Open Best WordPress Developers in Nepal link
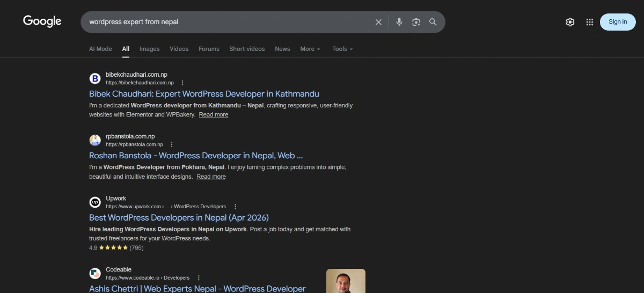This screenshot has height=293, width=644. pyautogui.click(x=179, y=217)
